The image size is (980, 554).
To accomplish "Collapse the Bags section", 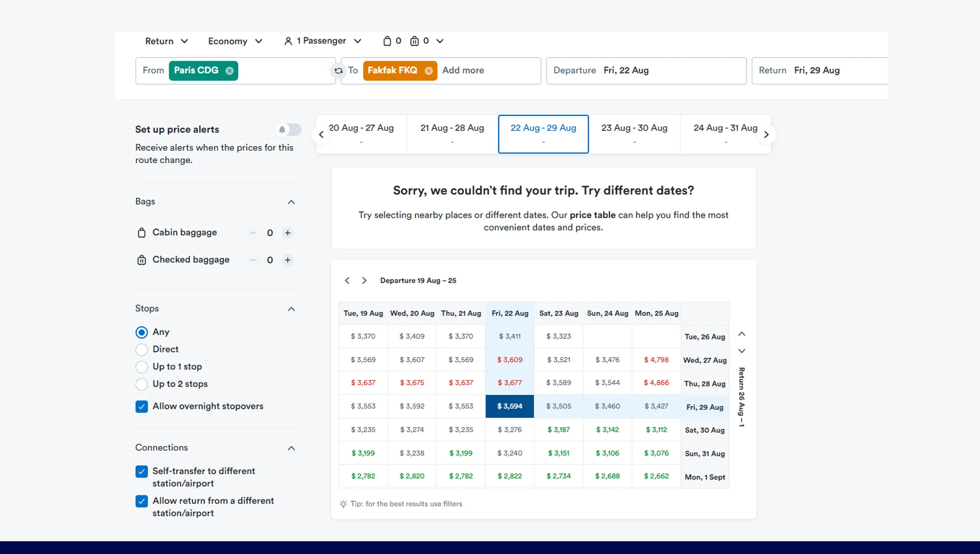I will (291, 202).
